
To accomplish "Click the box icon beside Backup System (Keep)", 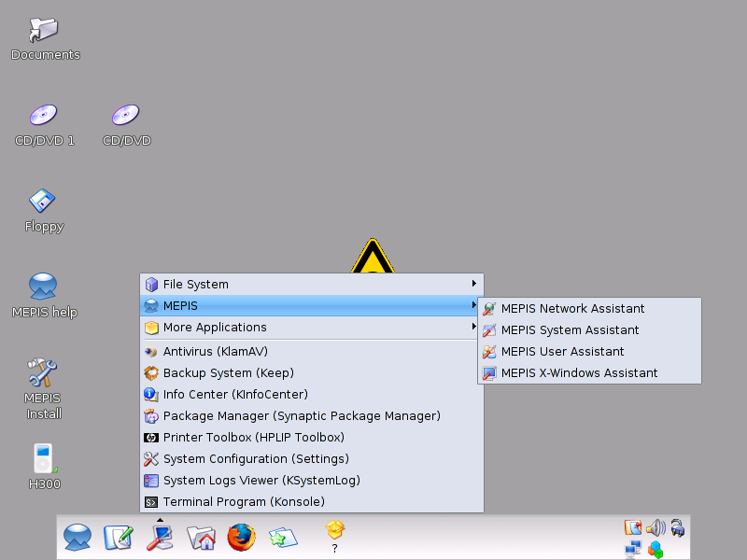I will pos(151,373).
